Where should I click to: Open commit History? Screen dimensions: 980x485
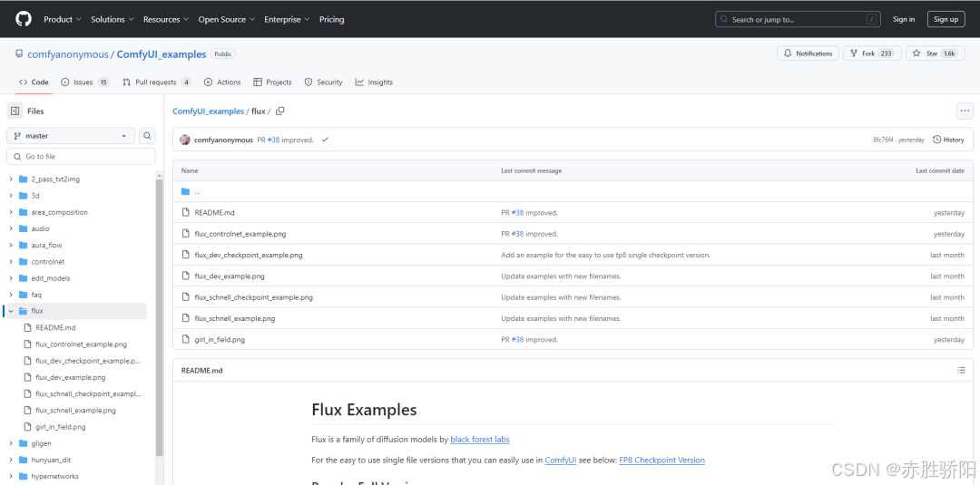[x=949, y=140]
